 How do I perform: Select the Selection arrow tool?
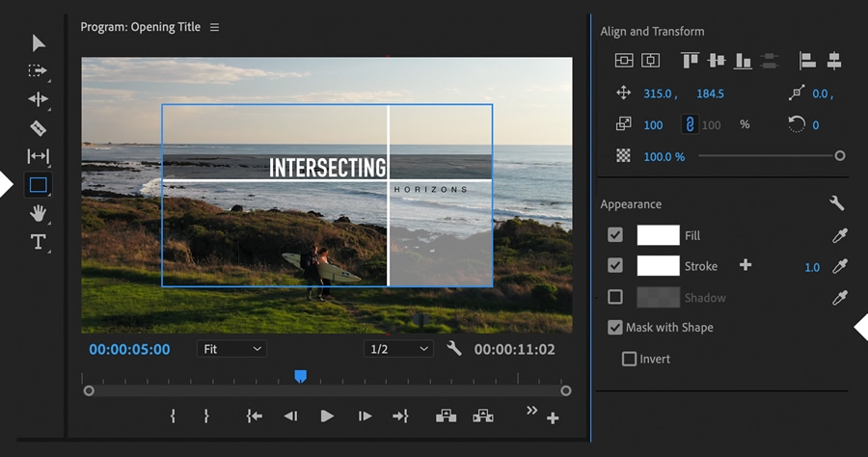[x=39, y=42]
